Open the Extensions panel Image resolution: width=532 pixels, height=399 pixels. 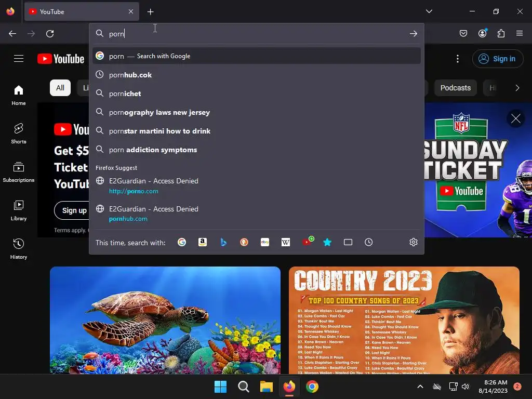501,33
